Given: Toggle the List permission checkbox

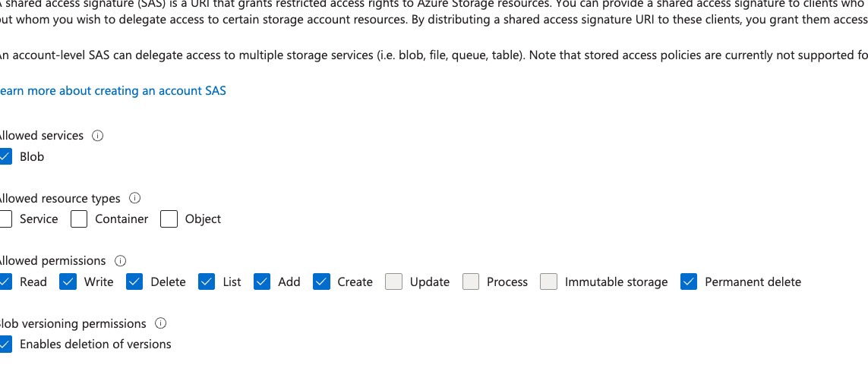Looking at the screenshot, I should click(x=207, y=282).
